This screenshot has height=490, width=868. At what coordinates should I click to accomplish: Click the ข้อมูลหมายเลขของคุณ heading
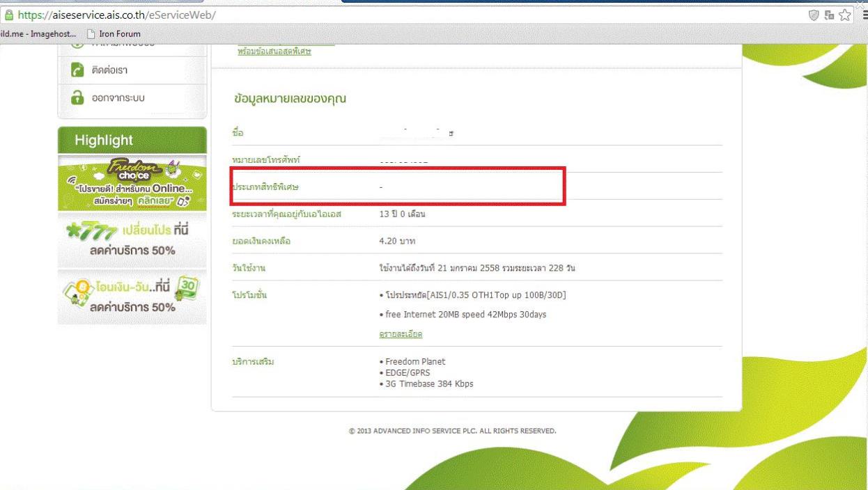290,99
